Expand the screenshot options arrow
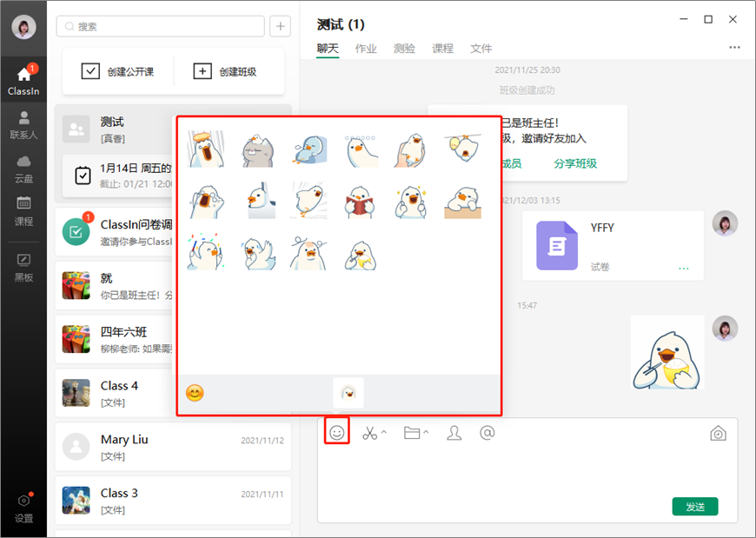The image size is (756, 538). click(x=384, y=432)
